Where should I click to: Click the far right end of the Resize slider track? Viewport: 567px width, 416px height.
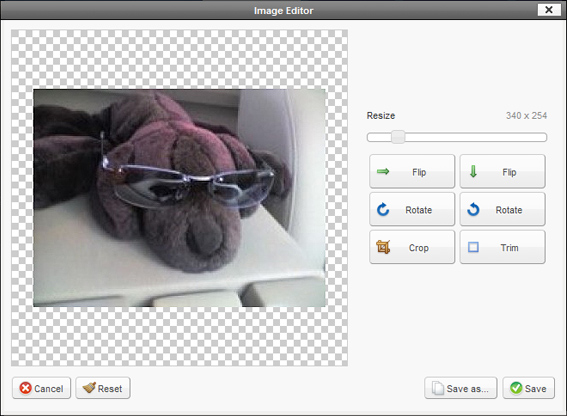click(544, 137)
